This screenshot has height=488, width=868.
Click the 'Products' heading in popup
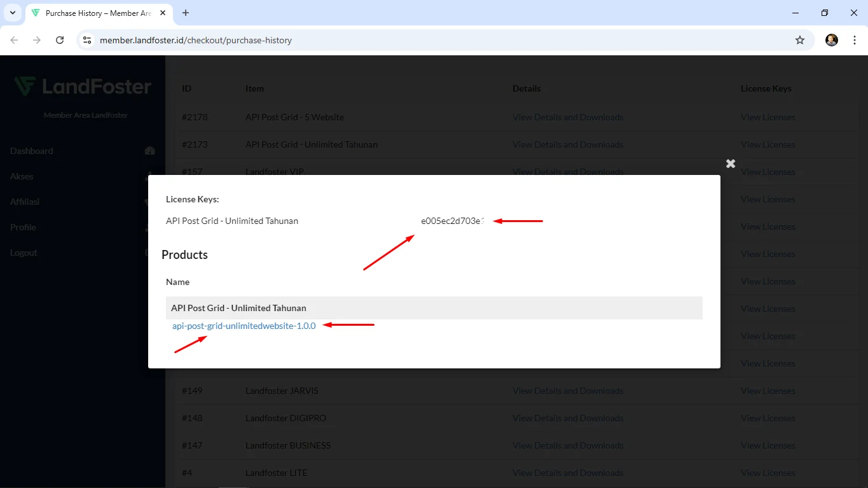pos(184,254)
